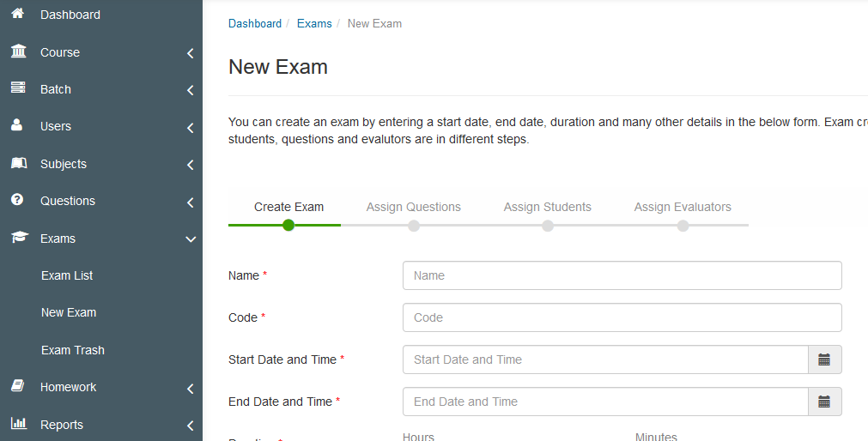Click the Subjects open book icon
The height and width of the screenshot is (441, 868).
pyautogui.click(x=19, y=163)
